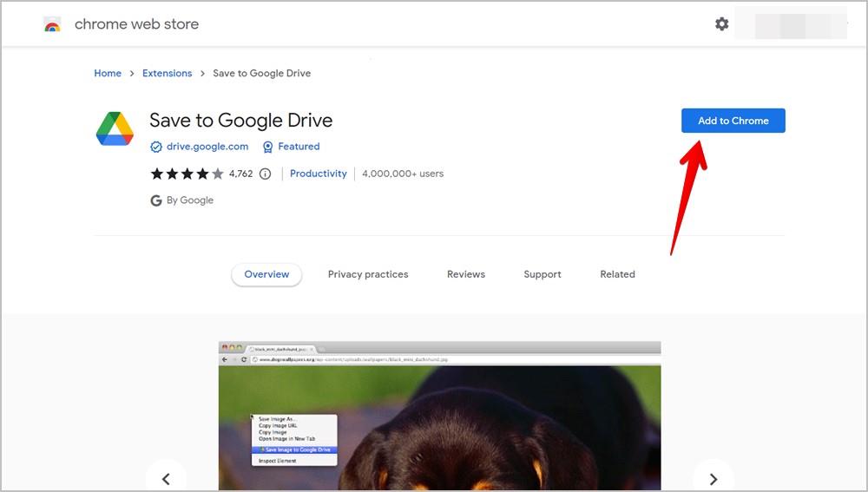Viewport: 868px width, 492px height.
Task: Click the chrome web store header title
Action: 136,24
